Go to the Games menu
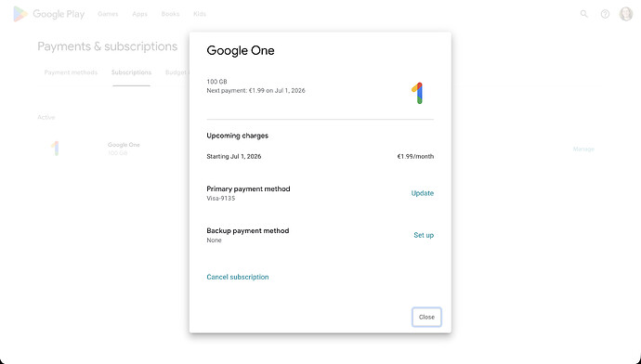This screenshot has height=364, width=641. pyautogui.click(x=108, y=14)
